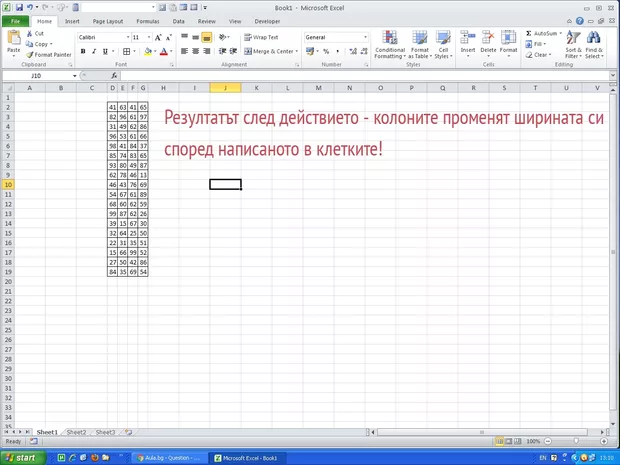Apply the yellow Fill Color bucket
620x465 pixels.
(x=148, y=51)
